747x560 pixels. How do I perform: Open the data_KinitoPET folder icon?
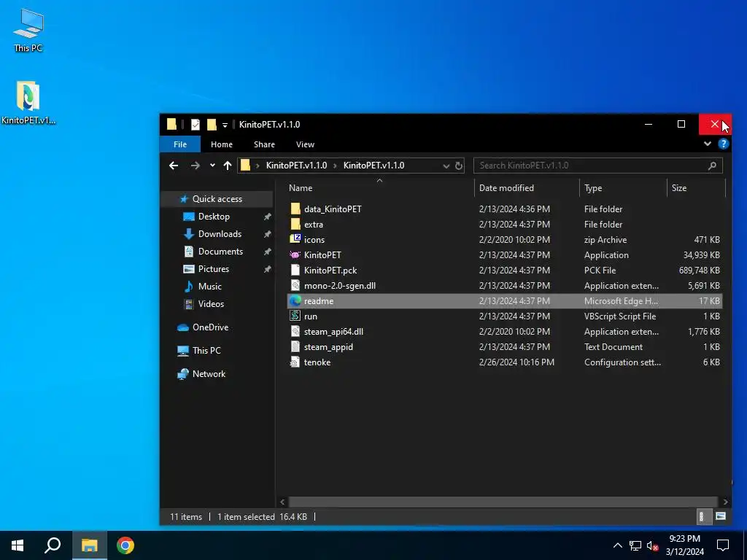(295, 209)
